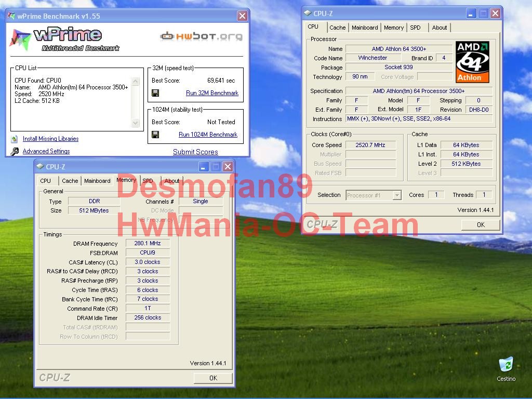The width and height of the screenshot is (532, 399).
Task: Click the Core Speed 2520.7 MHz field
Action: [x=370, y=145]
